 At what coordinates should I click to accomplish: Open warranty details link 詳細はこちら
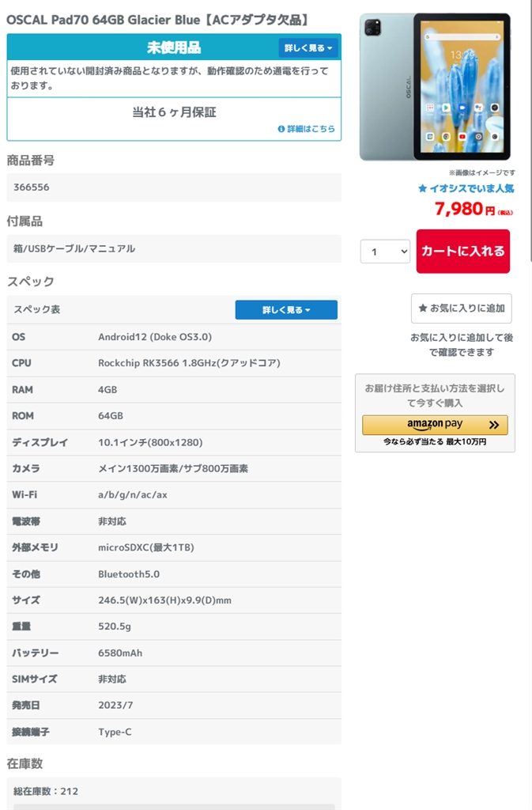[307, 129]
